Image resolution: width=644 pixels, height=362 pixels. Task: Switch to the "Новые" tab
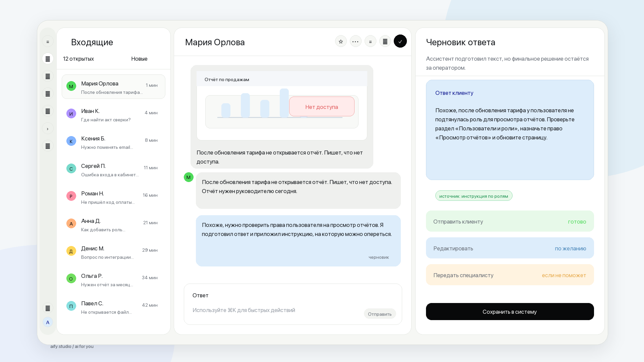pyautogui.click(x=139, y=59)
